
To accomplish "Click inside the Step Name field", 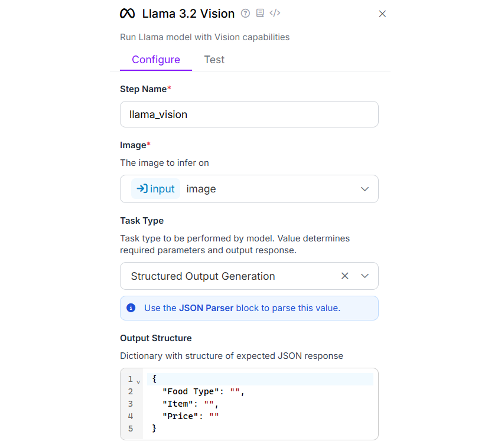I will (x=248, y=114).
